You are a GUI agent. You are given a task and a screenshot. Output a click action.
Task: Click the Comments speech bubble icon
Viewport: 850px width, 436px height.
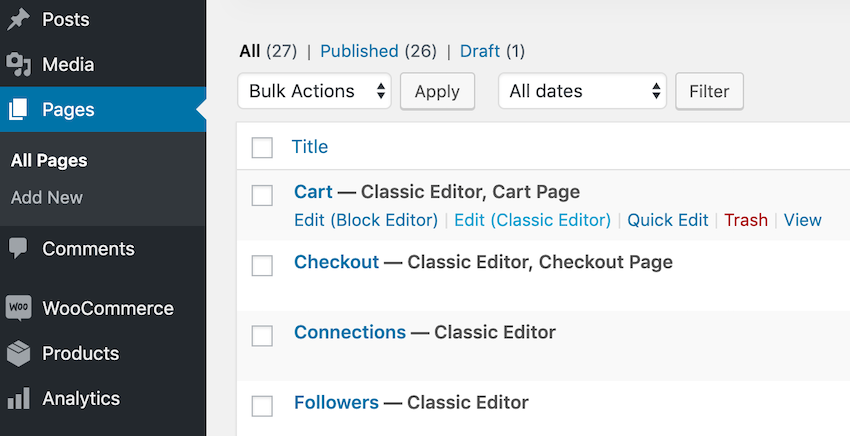[x=19, y=249]
